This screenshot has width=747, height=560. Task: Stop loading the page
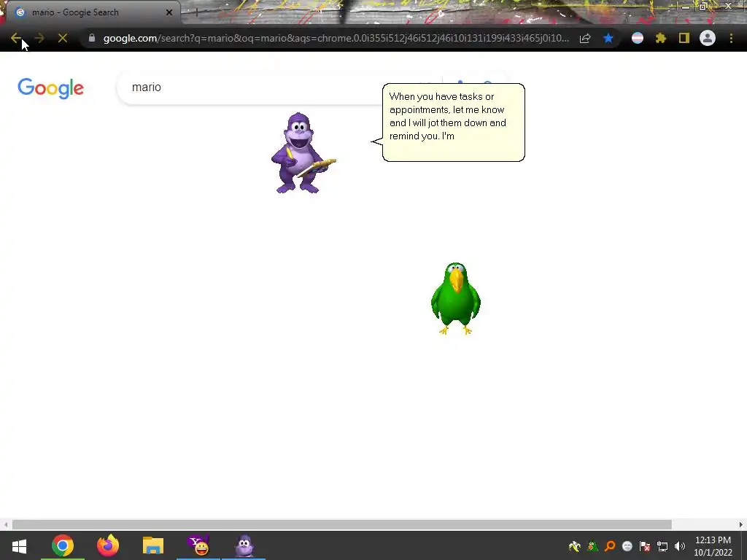(63, 38)
